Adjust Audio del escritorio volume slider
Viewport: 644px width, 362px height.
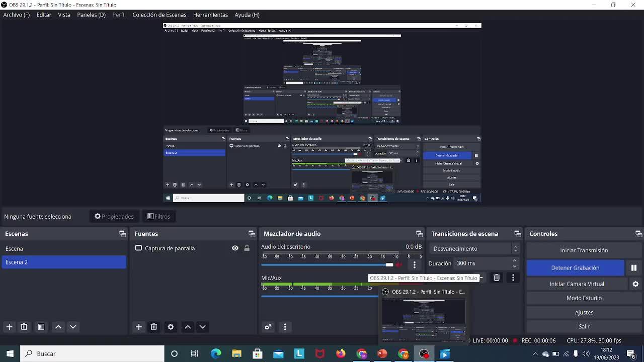(327, 264)
